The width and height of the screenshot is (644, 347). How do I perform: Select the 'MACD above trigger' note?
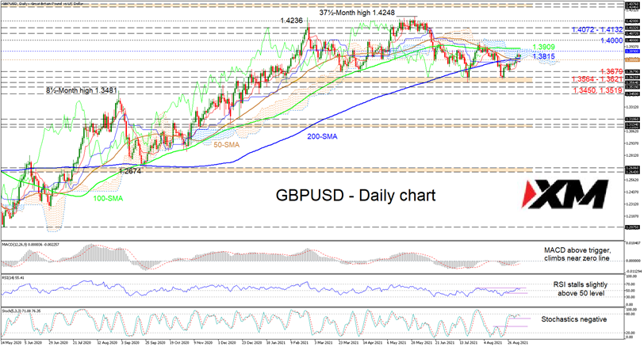coord(577,254)
